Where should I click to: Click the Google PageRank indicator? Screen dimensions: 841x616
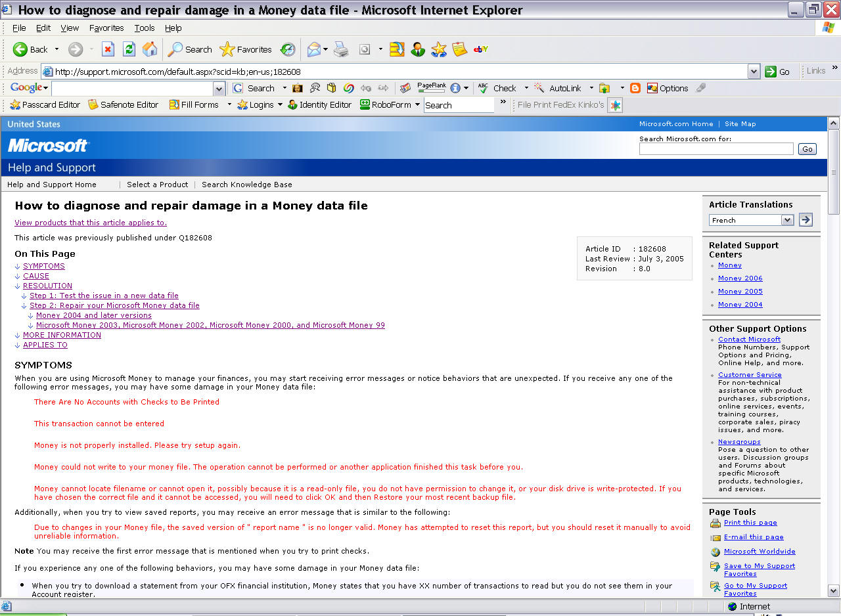pyautogui.click(x=432, y=87)
